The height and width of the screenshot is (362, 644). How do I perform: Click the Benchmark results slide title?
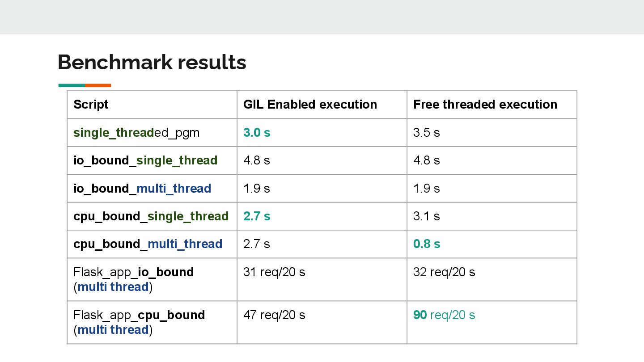[152, 62]
